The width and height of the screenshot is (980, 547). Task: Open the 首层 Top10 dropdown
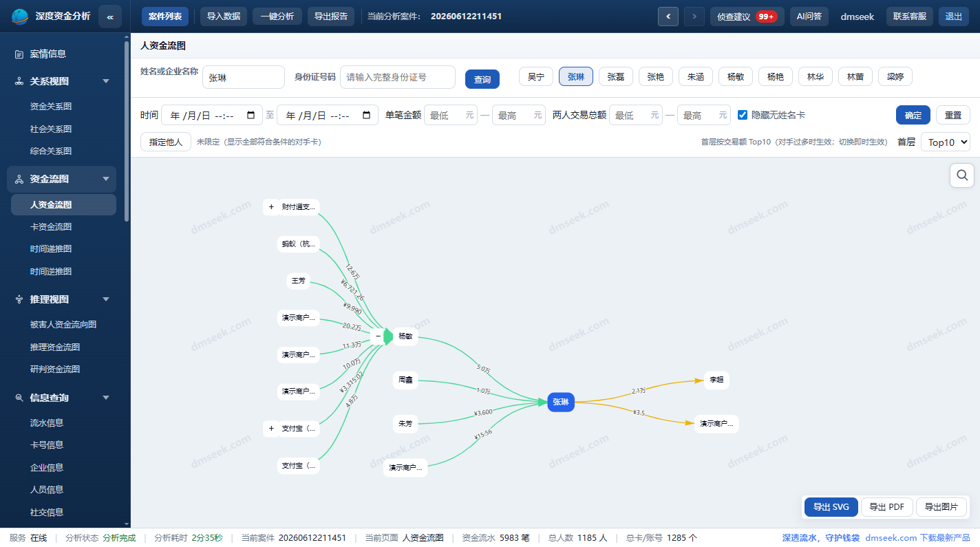pos(946,142)
